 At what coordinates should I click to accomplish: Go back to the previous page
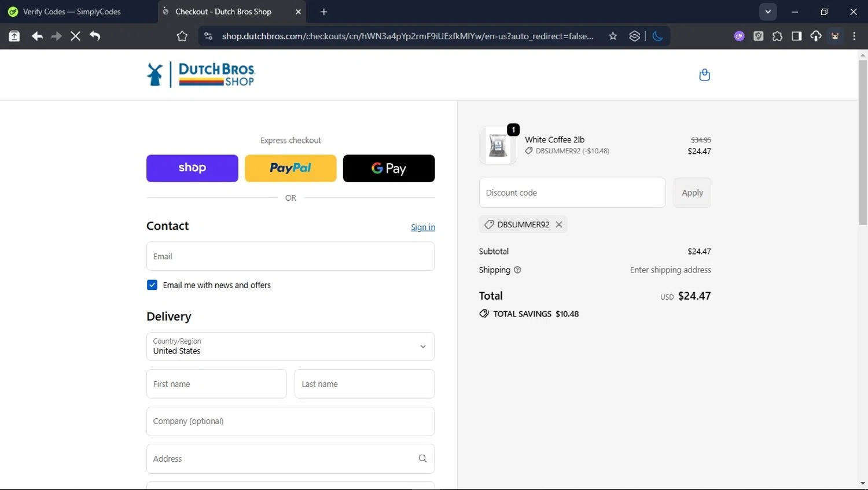(x=37, y=36)
